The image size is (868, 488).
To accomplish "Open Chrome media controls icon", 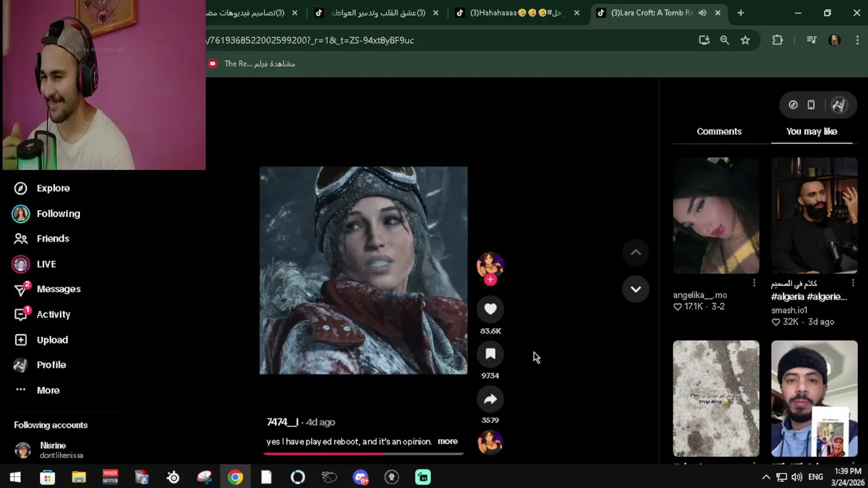I will coord(811,40).
